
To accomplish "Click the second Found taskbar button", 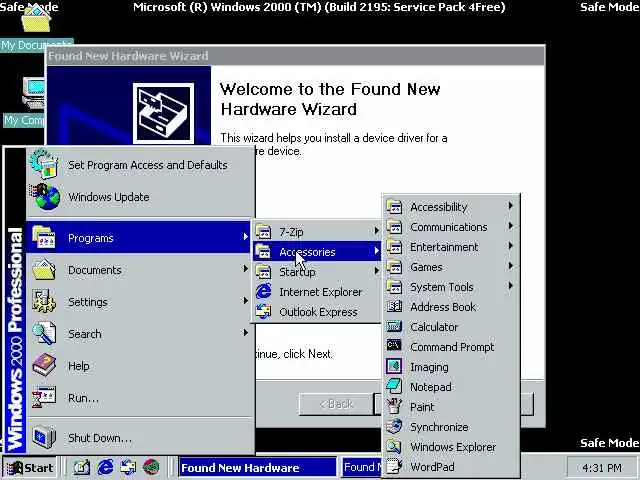I will (362, 467).
